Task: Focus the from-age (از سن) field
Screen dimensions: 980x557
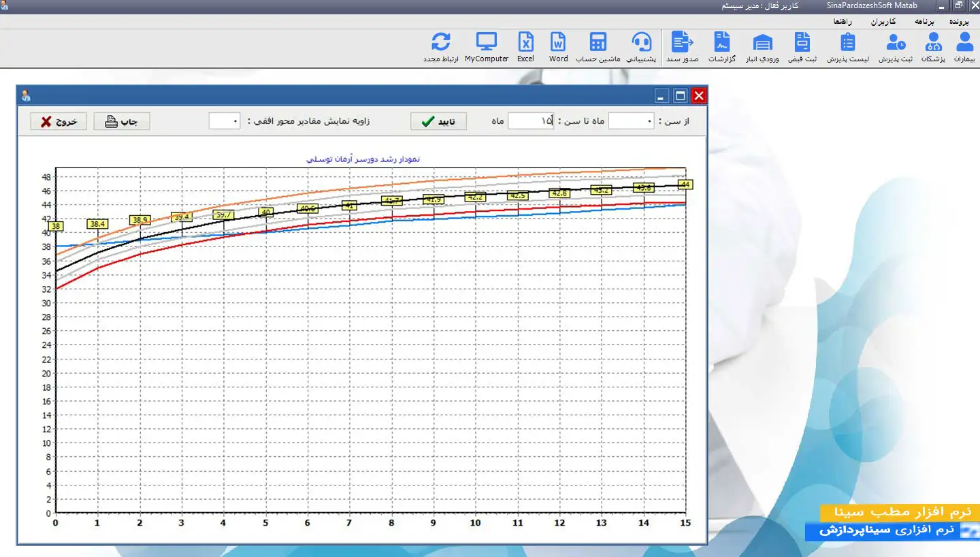Action: coord(631,121)
